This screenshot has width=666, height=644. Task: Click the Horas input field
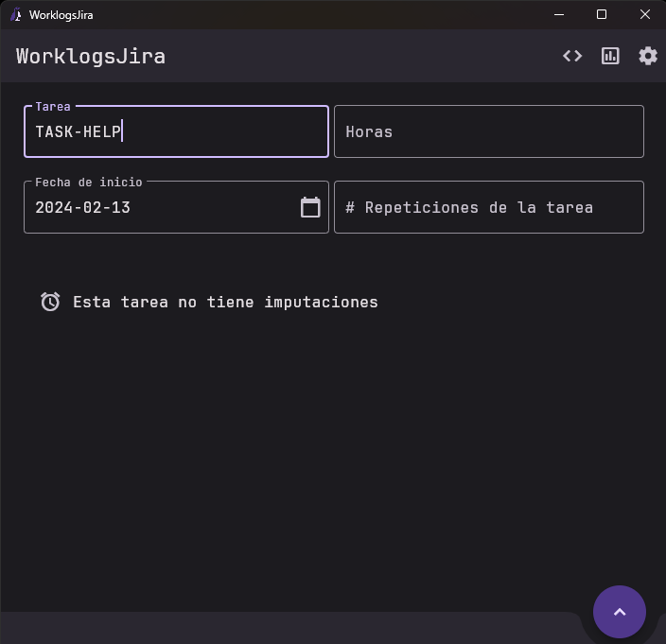tap(489, 131)
